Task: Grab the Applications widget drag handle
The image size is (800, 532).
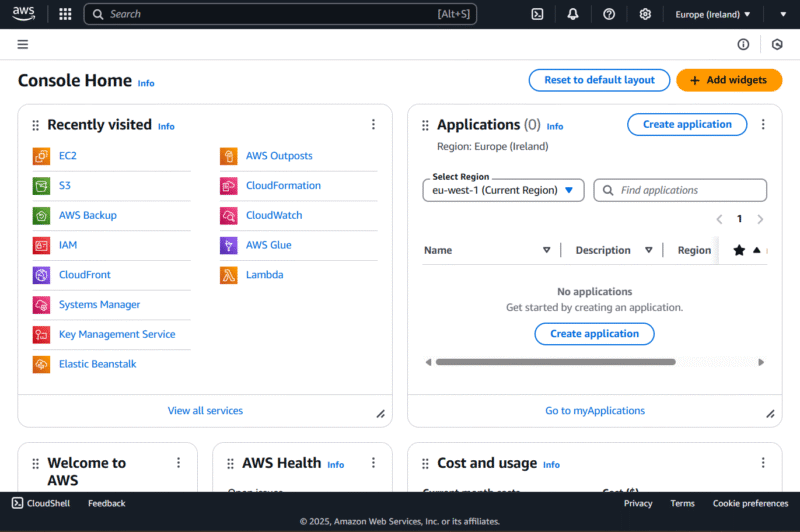Action: (x=425, y=125)
